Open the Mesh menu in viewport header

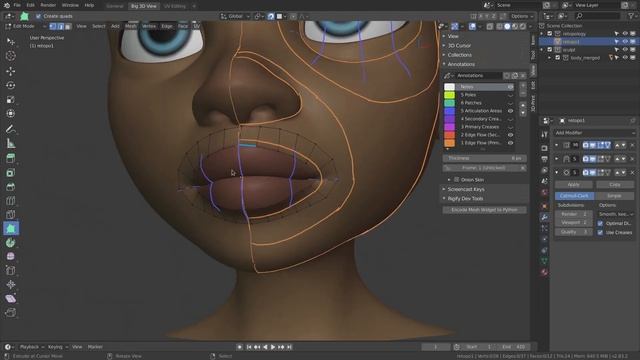click(x=131, y=26)
